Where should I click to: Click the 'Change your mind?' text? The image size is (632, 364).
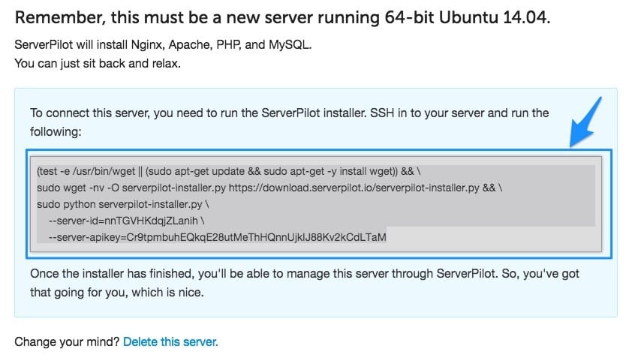click(67, 341)
